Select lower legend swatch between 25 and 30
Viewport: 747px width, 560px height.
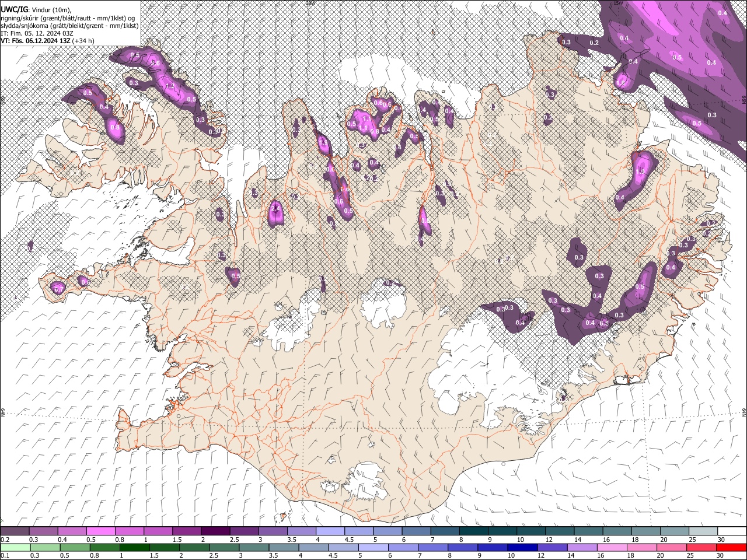tap(702, 547)
